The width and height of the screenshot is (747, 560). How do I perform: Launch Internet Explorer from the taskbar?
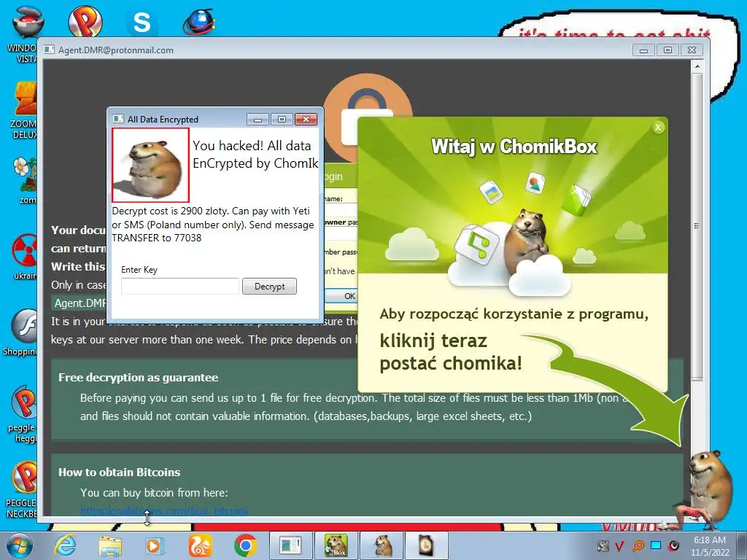pos(64,545)
